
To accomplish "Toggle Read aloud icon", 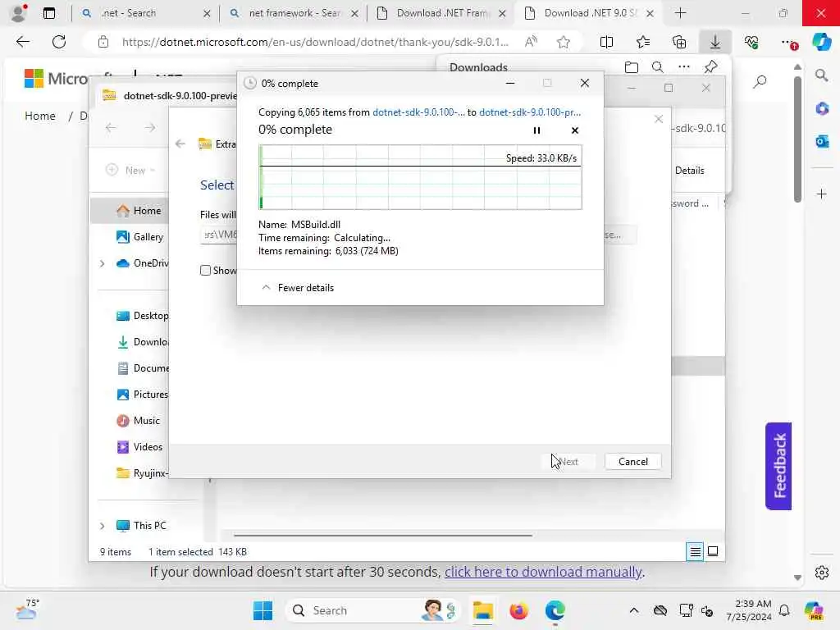I will (x=531, y=42).
